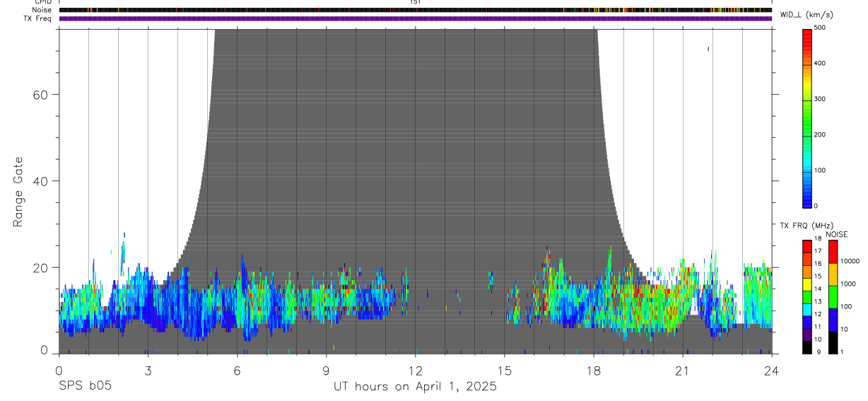Click the '300' label on width colorbar
The width and height of the screenshot is (868, 401).
tap(820, 99)
